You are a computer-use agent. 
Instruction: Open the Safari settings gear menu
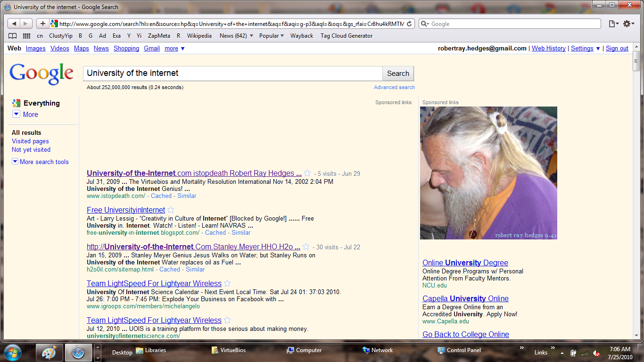point(629,24)
